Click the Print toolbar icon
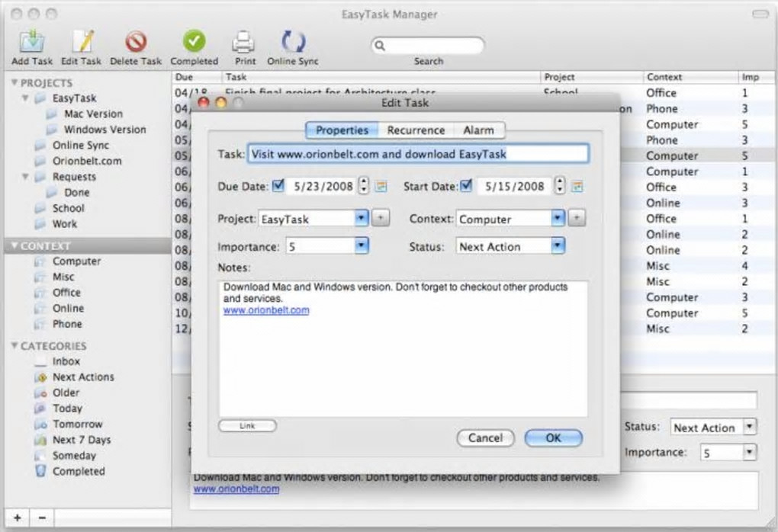 tap(244, 42)
